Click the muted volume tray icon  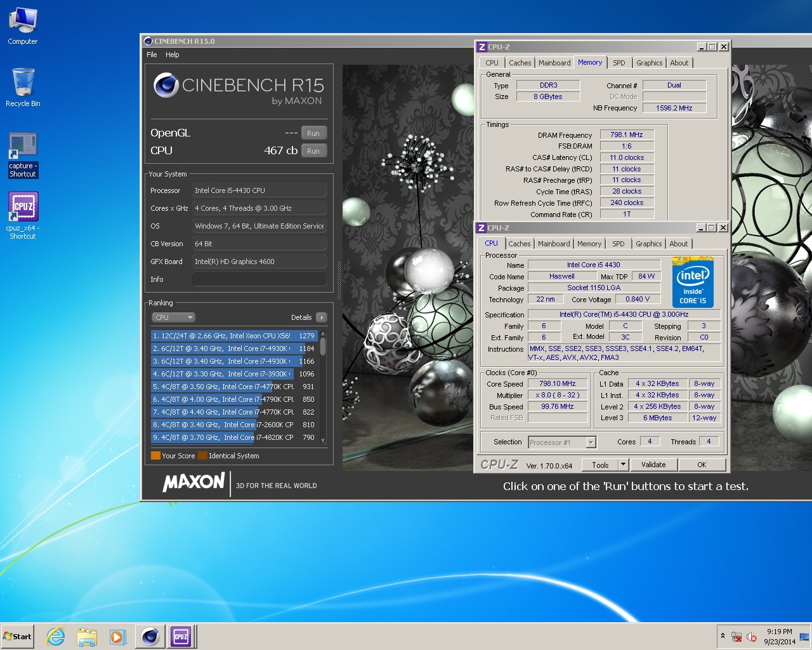[752, 637]
